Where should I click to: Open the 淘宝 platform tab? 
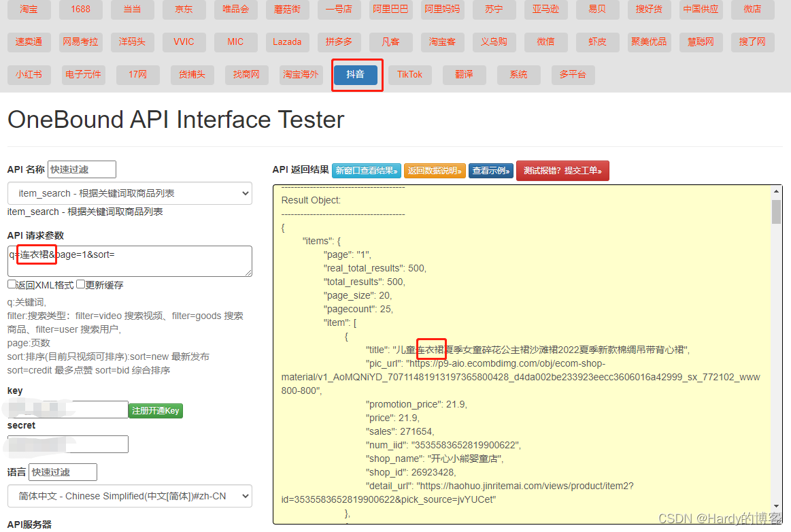click(x=29, y=9)
